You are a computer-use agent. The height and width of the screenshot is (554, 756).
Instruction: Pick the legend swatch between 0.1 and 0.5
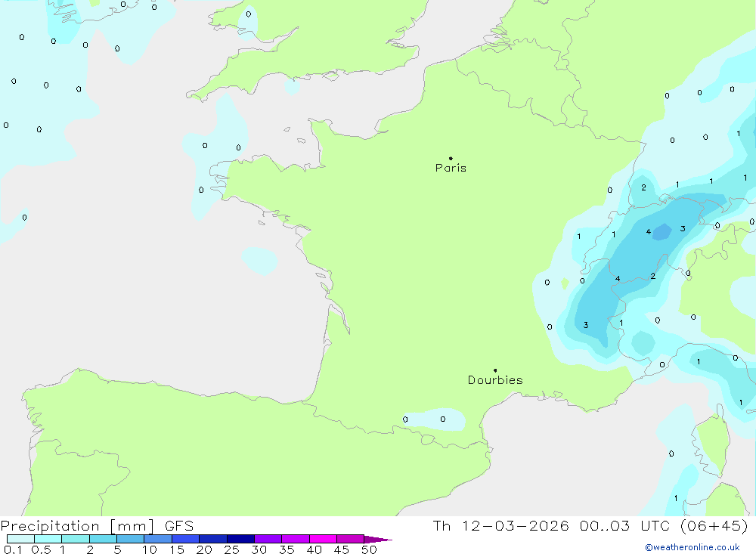pyautogui.click(x=20, y=539)
